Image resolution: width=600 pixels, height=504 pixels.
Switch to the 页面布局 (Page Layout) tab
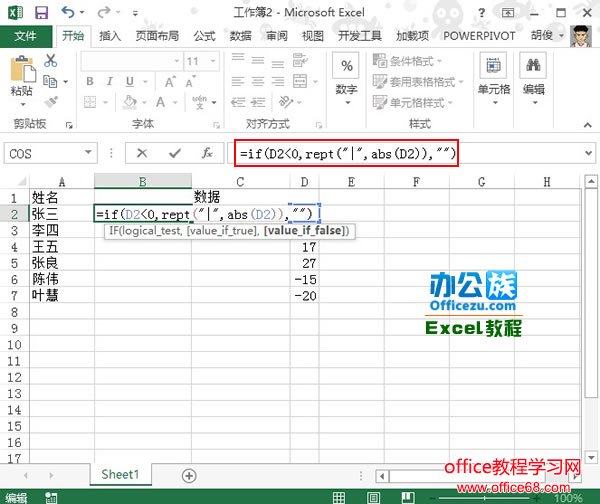pyautogui.click(x=157, y=36)
